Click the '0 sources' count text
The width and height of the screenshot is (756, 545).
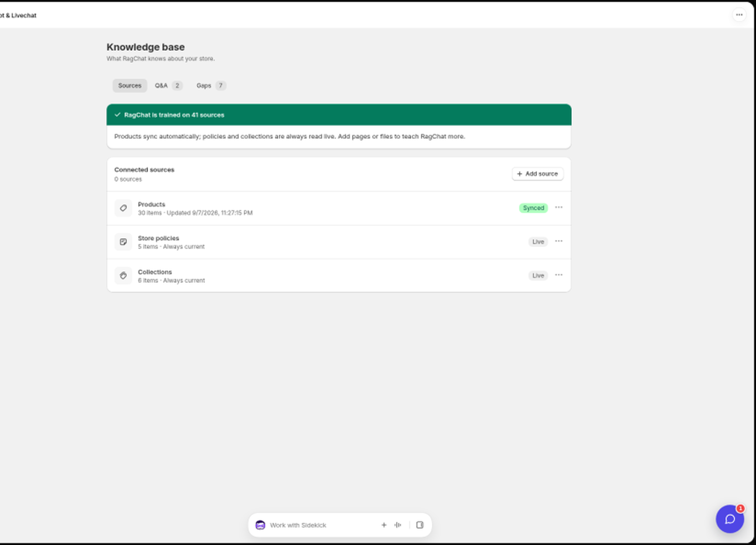point(128,179)
